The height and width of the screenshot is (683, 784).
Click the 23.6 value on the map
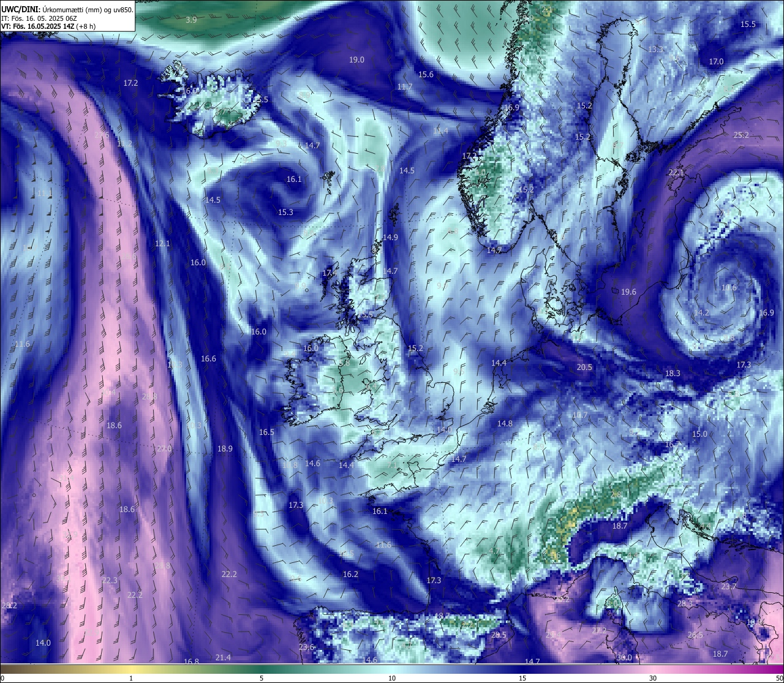[306, 647]
